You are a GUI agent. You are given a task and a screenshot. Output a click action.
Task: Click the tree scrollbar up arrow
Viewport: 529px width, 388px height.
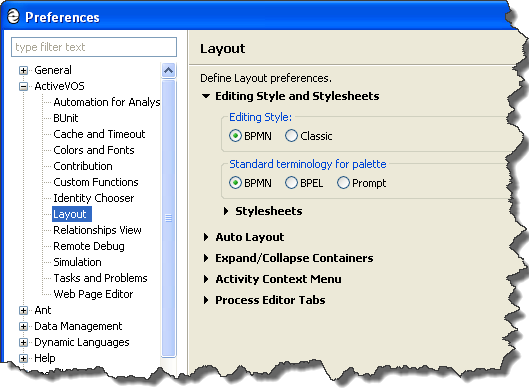pos(168,71)
